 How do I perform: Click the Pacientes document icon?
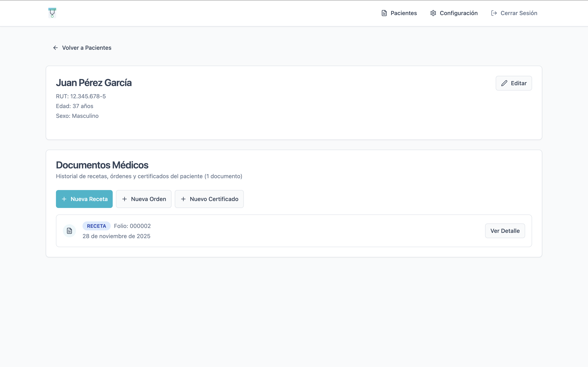(384, 13)
